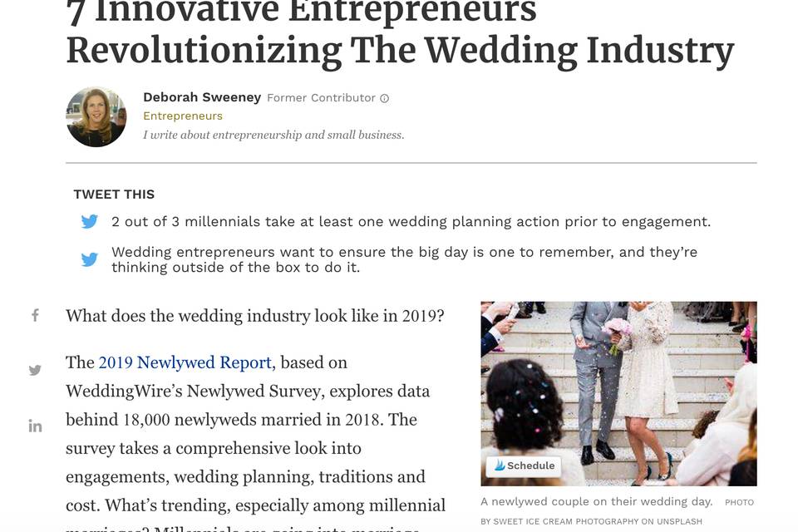Share article via Facebook sidebar icon
Image resolution: width=798 pixels, height=532 pixels.
[35, 315]
